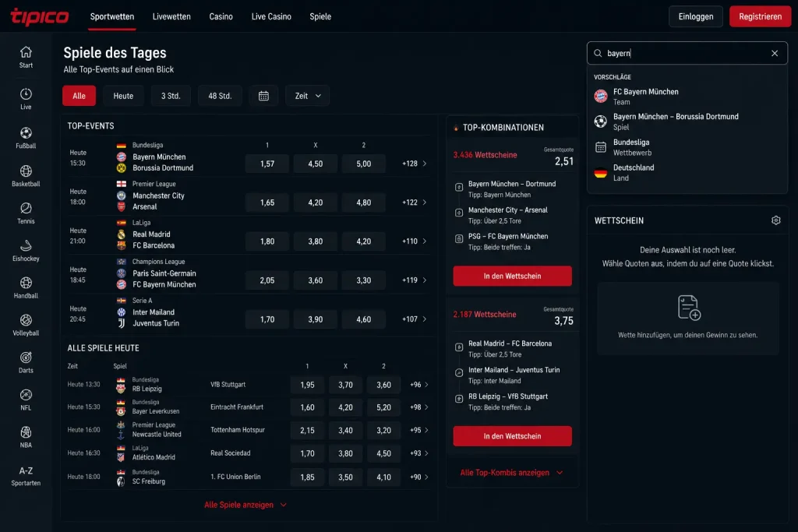
Task: Expand +107 markets for Inter – Juventus
Action: coord(414,319)
